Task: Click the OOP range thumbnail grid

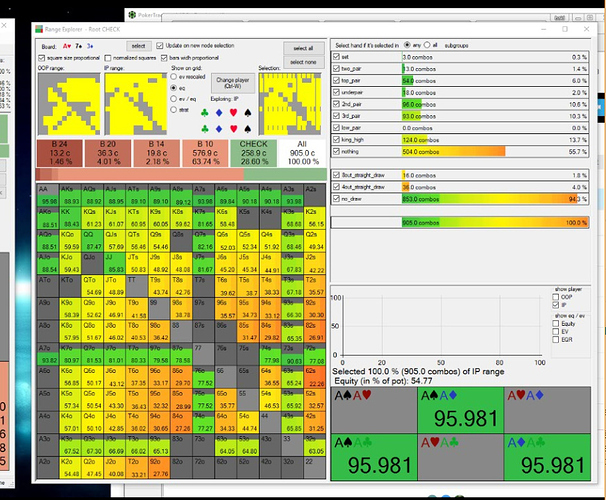Action: coord(69,104)
